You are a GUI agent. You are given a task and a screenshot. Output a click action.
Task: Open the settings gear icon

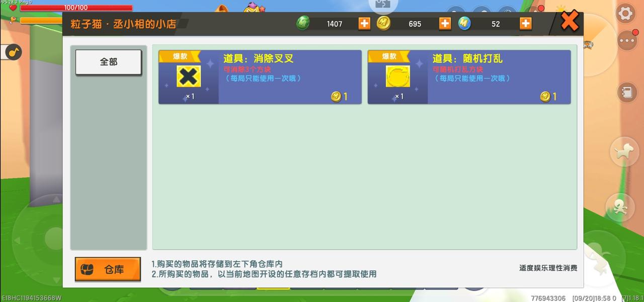pos(625,14)
